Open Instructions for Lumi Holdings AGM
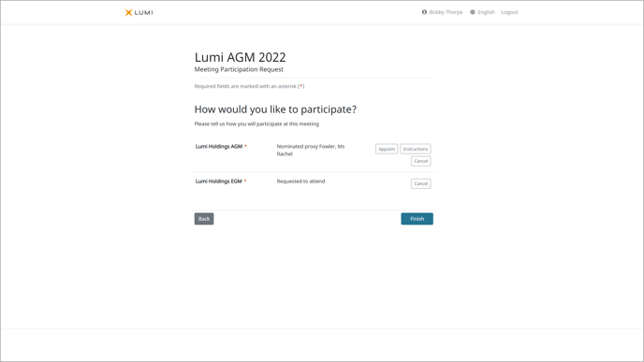Image resolution: width=644 pixels, height=362 pixels. pos(416,149)
